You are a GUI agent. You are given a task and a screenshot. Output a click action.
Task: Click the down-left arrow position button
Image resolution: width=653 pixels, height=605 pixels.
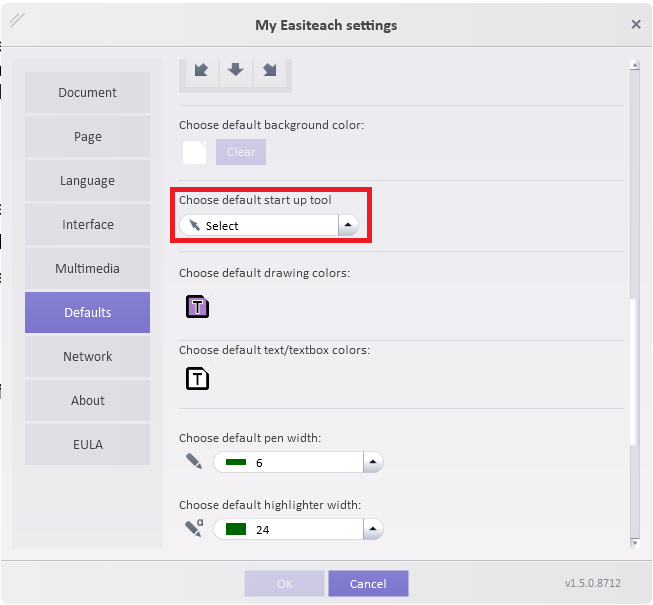coord(201,71)
